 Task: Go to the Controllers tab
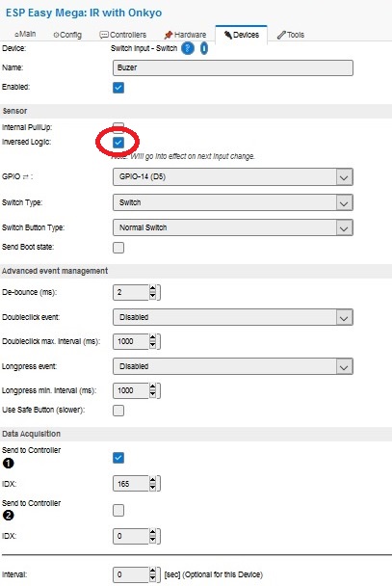tap(123, 35)
